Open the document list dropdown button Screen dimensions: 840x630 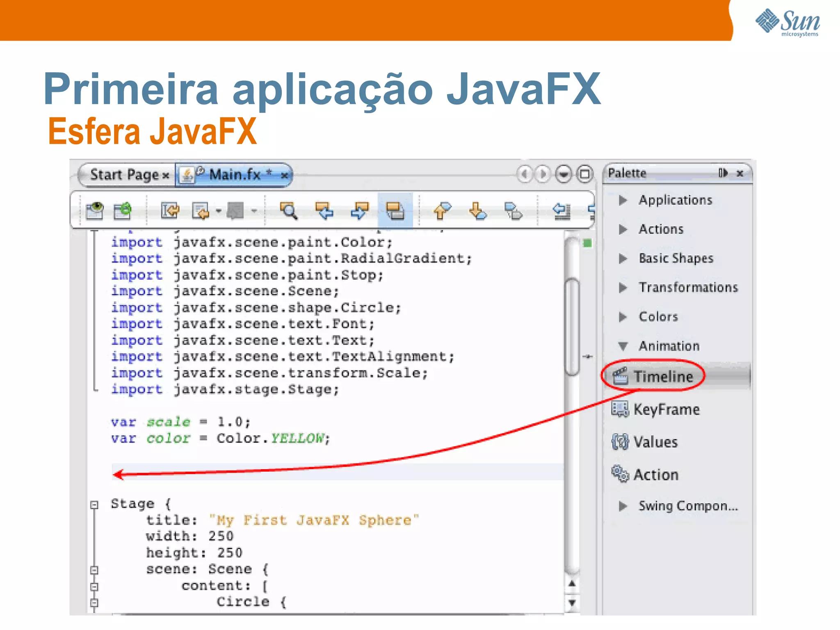tap(564, 174)
